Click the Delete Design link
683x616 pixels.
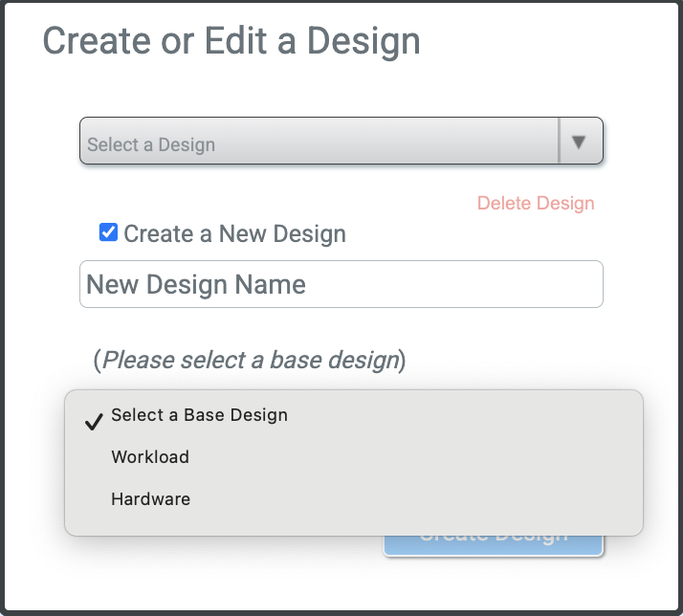click(x=536, y=203)
